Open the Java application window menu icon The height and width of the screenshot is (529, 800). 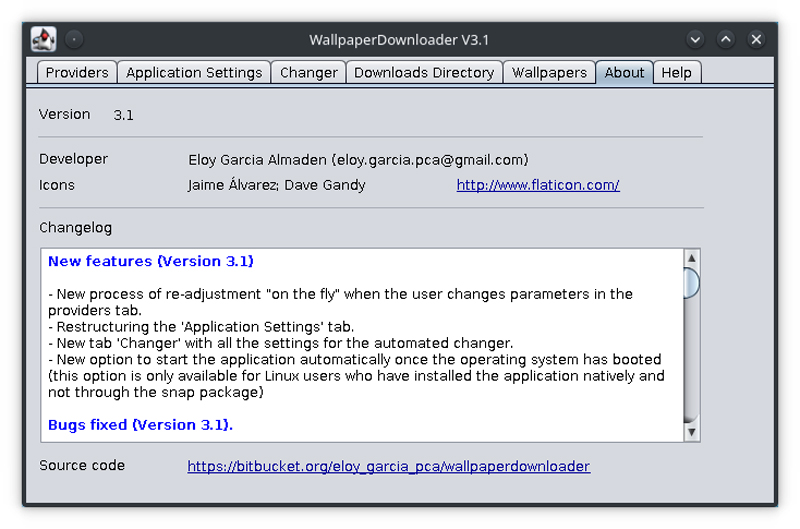pos(43,39)
